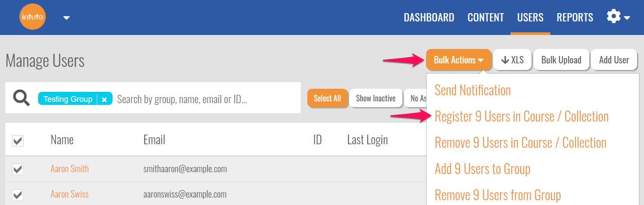Click the Intuto logo icon
The width and height of the screenshot is (644, 205).
point(32,17)
